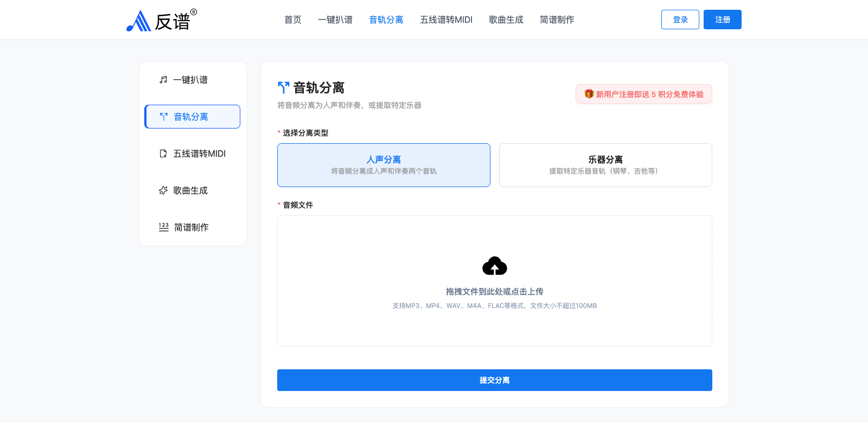Click the cloud upload icon
Image resolution: width=868 pixels, height=423 pixels.
(495, 266)
